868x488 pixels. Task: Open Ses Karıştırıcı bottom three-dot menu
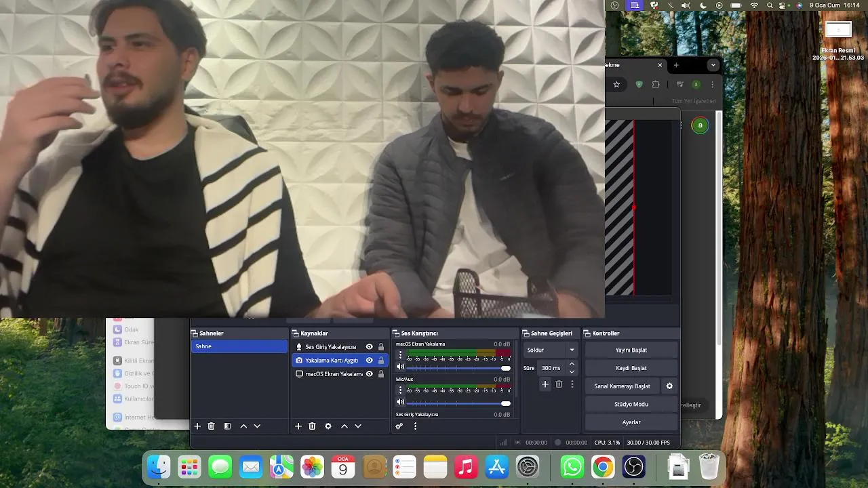[x=415, y=426]
